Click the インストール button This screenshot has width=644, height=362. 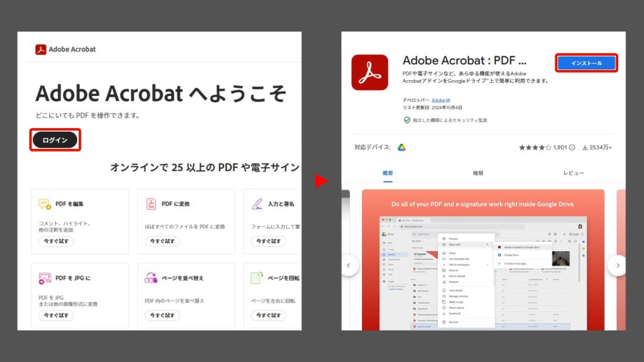(587, 63)
